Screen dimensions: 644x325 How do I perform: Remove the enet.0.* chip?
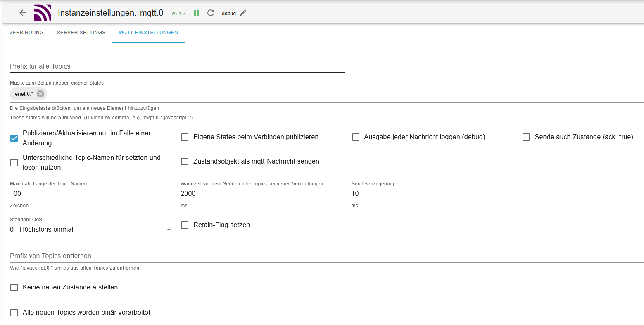[x=40, y=94]
